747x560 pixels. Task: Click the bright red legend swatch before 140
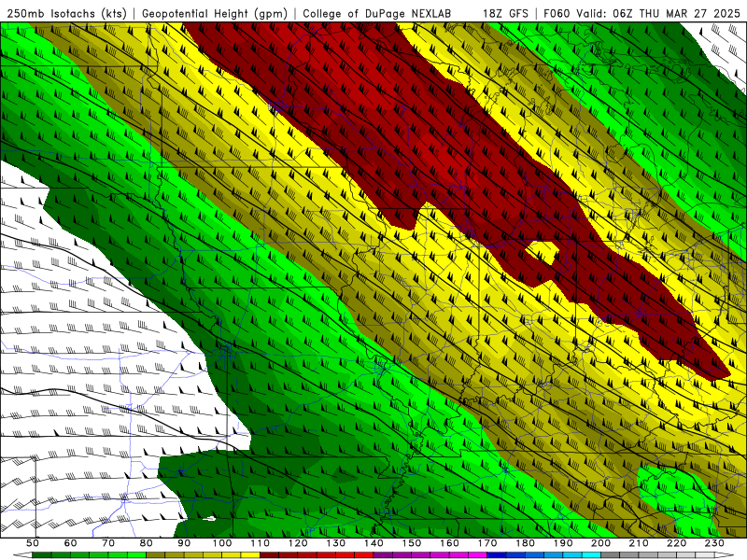pos(364,555)
